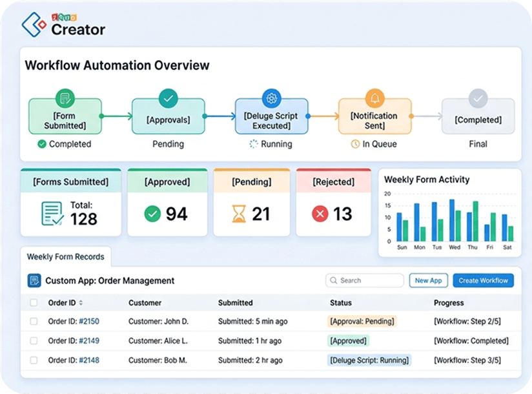
Task: Check the box for Order #2150
Action: pos(34,321)
